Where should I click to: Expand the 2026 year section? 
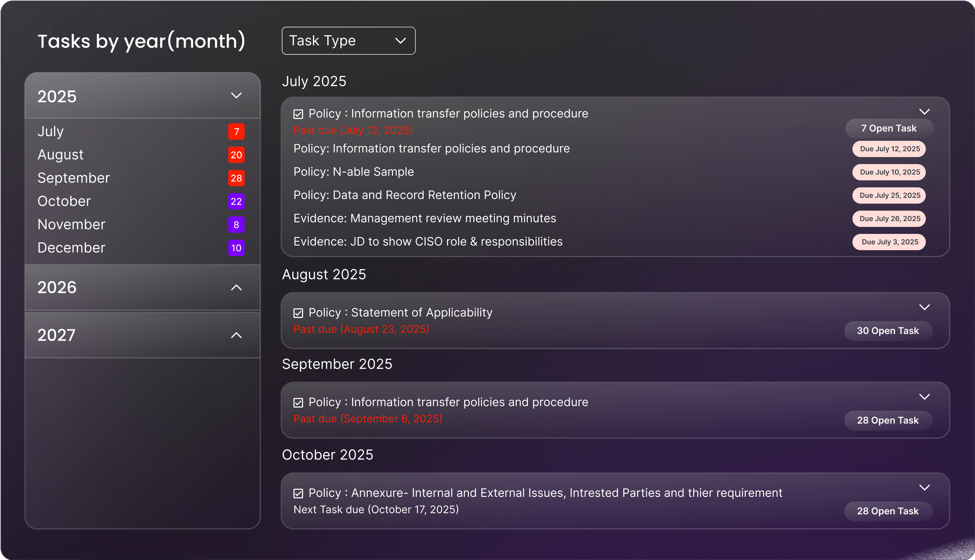pyautogui.click(x=236, y=288)
